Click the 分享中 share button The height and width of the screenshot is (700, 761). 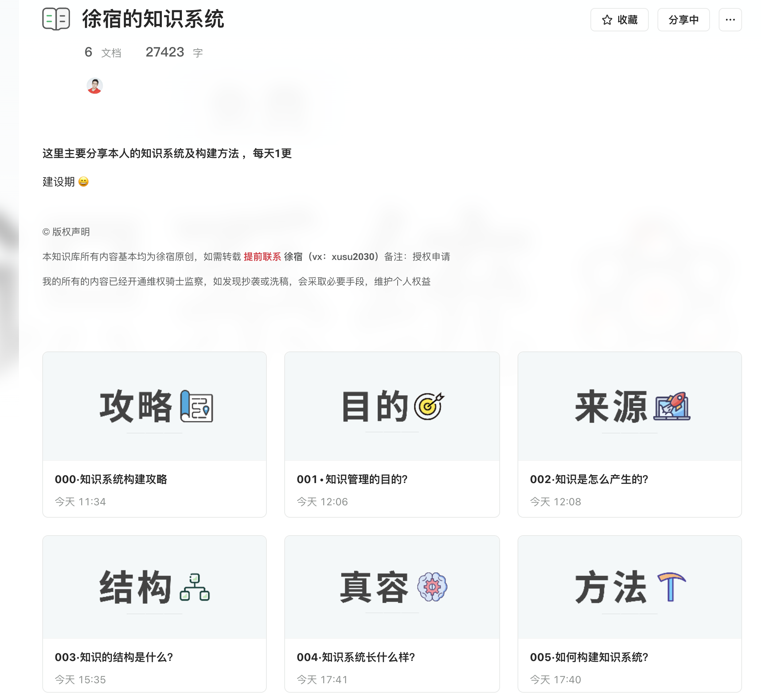(683, 20)
